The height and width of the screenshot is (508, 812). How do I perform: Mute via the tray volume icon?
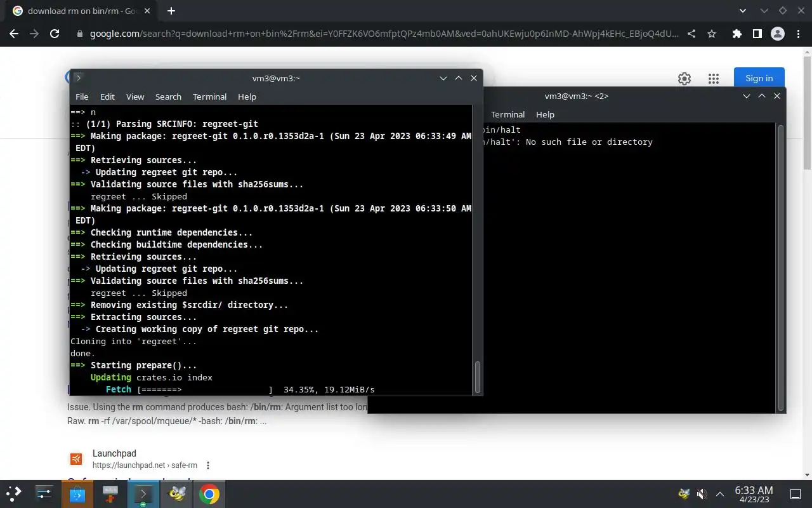[702, 494]
